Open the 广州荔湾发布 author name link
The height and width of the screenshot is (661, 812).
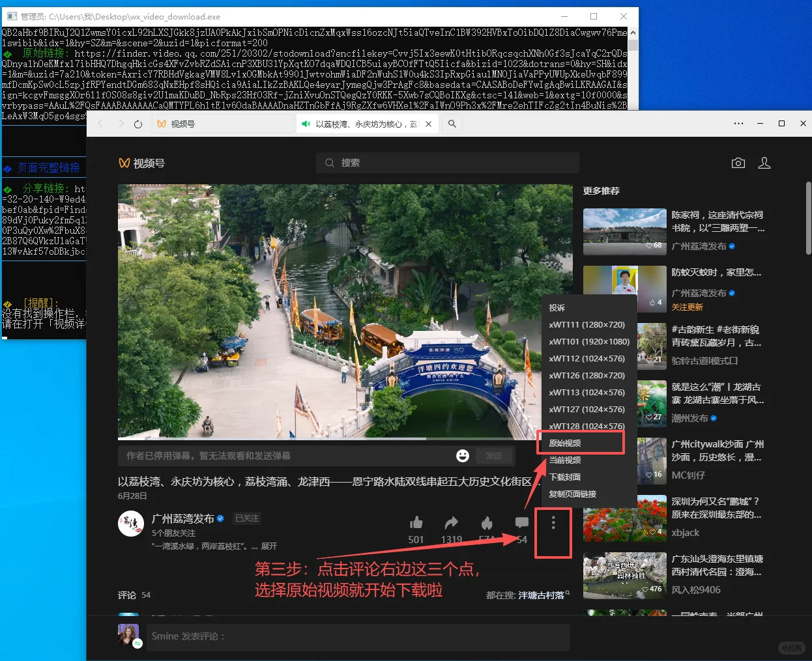pos(183,518)
